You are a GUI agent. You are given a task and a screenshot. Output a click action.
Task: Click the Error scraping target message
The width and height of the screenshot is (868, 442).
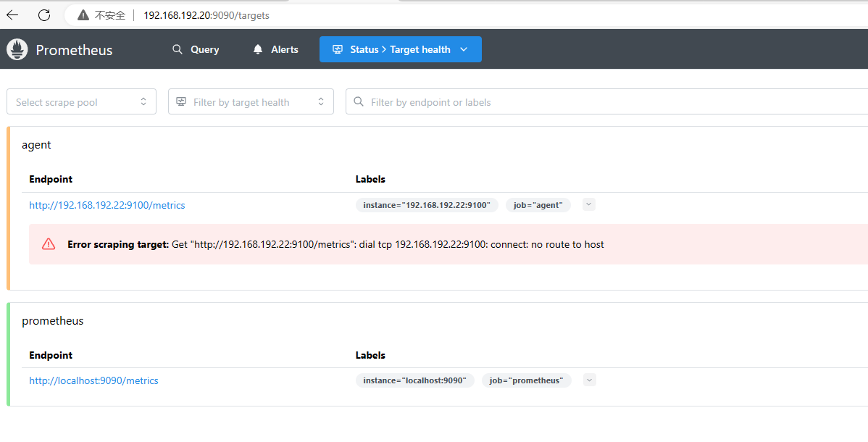(335, 244)
